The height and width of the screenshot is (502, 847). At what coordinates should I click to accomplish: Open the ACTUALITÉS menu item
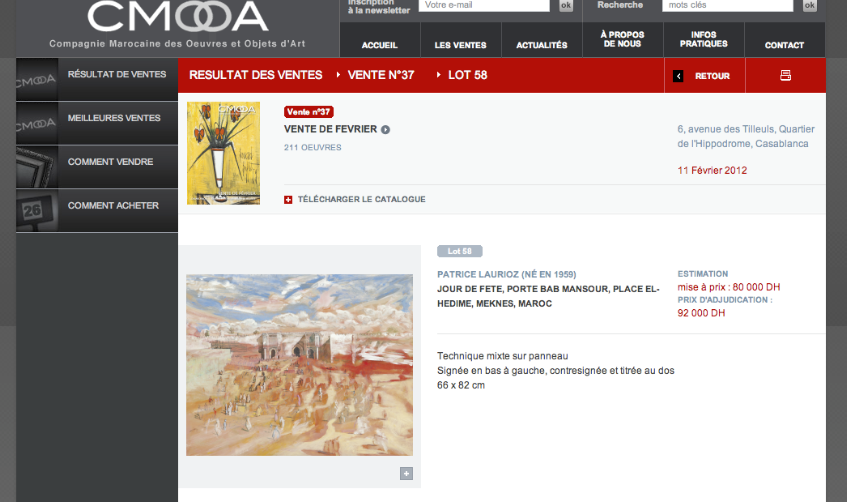tap(542, 45)
